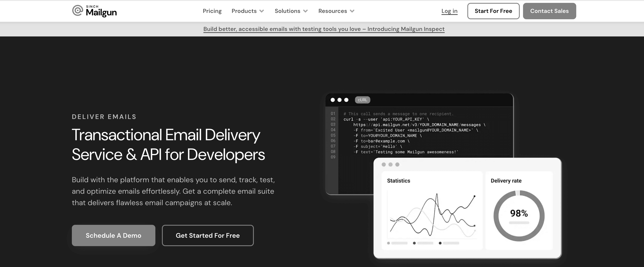This screenshot has width=644, height=267.
Task: Open the Pricing menu item
Action: click(x=212, y=11)
